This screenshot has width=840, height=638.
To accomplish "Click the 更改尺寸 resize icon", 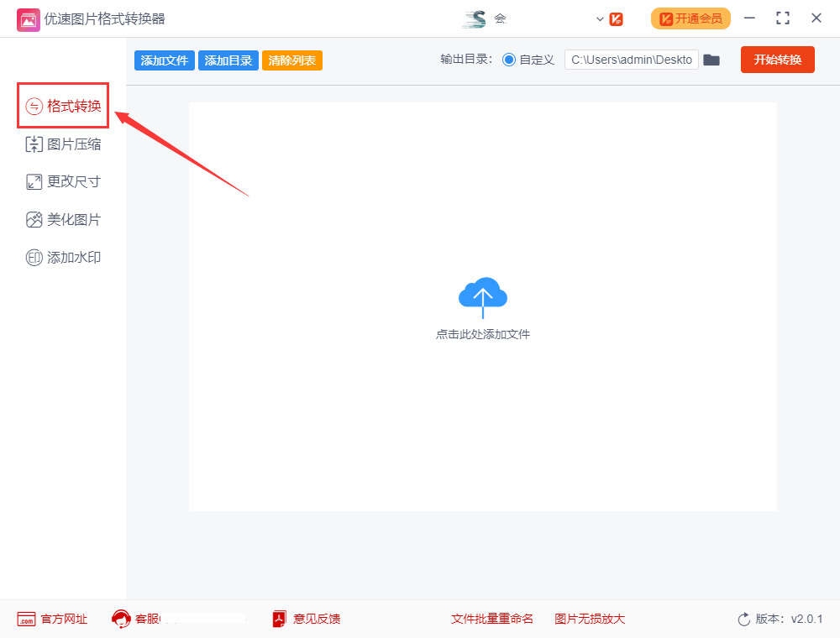I will tap(34, 182).
